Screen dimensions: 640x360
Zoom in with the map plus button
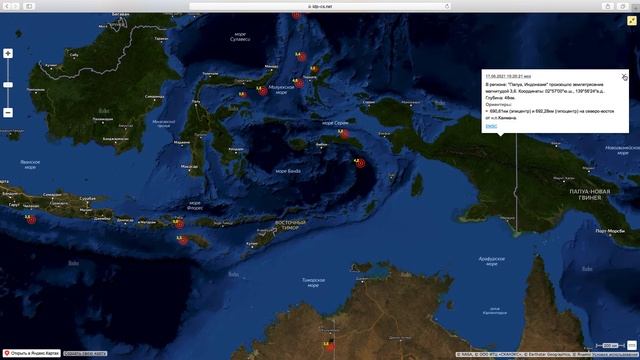click(x=8, y=53)
